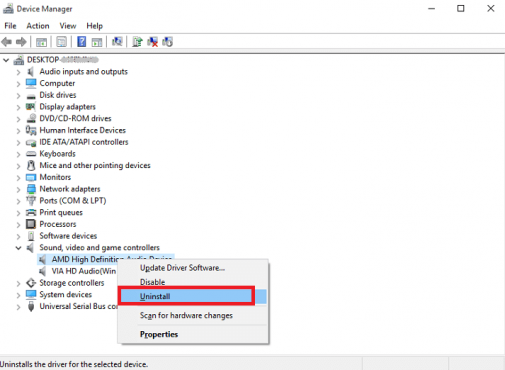Open the View menu
This screenshot has height=370, width=505.
point(68,26)
